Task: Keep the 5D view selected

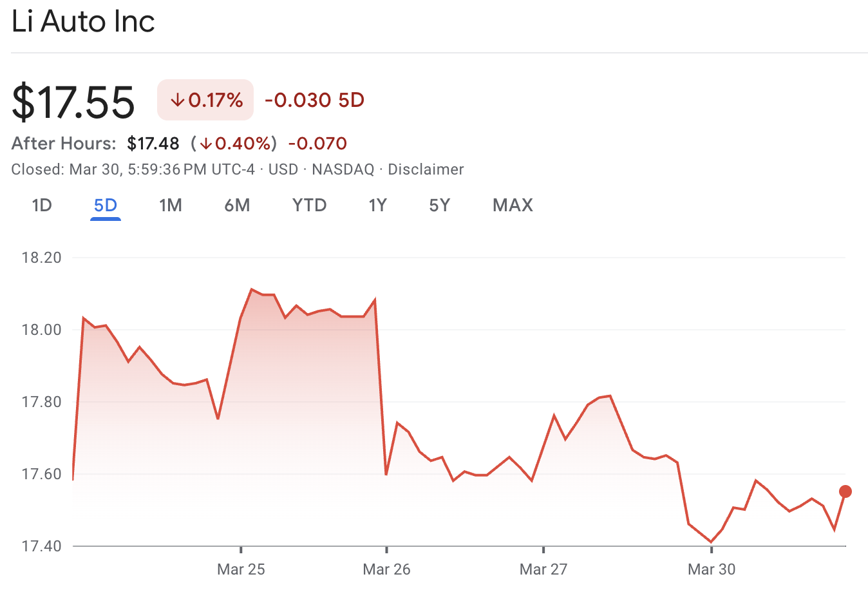Action: coord(105,205)
